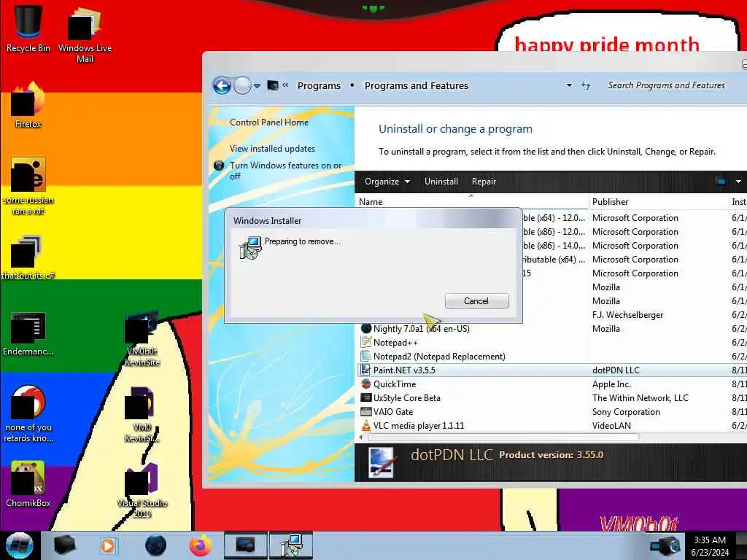Open the media player taskbar icon
This screenshot has height=560, width=747.
(108, 545)
